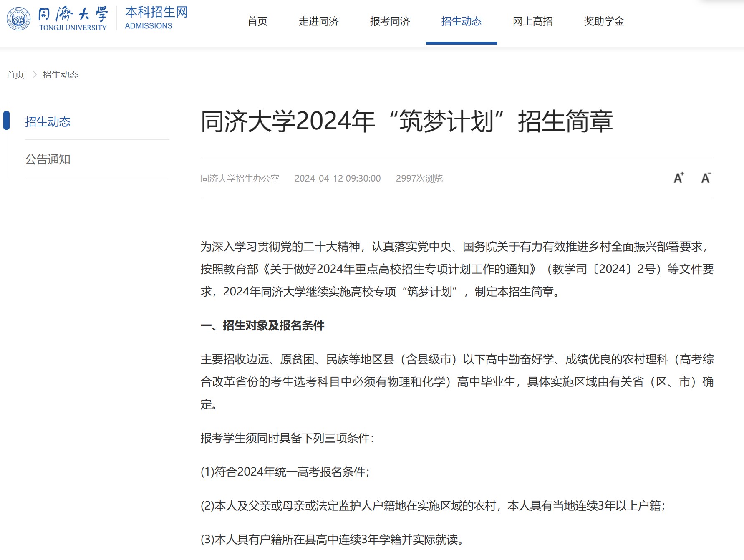Image resolution: width=744 pixels, height=560 pixels.
Task: Select 招生动态 in the left sidebar
Action: (48, 122)
